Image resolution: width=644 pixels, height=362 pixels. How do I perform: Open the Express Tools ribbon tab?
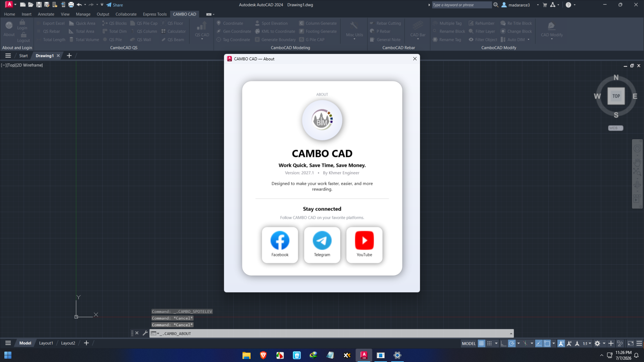click(155, 14)
